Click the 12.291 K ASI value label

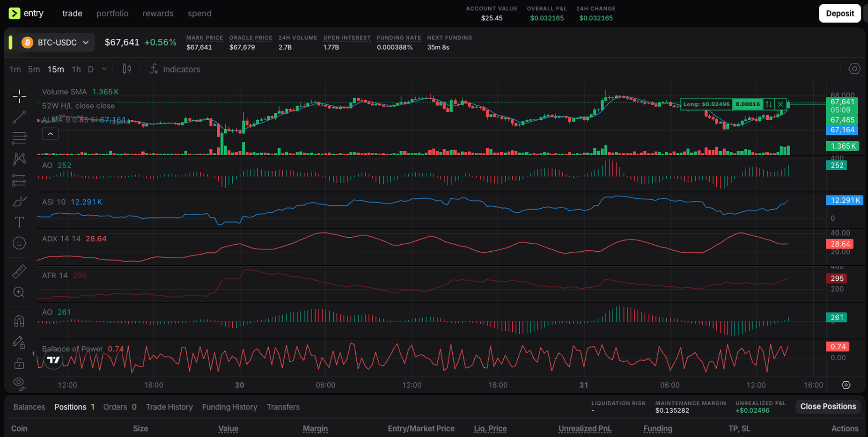845,200
